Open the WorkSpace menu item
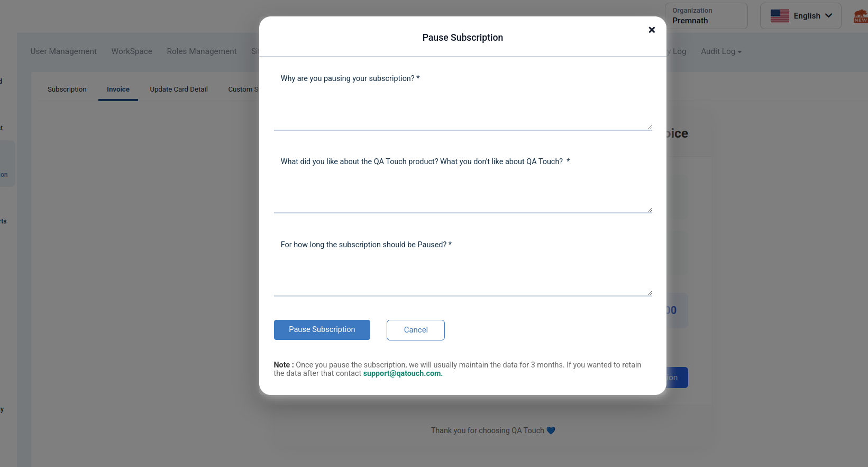This screenshot has height=467, width=868. (132, 51)
